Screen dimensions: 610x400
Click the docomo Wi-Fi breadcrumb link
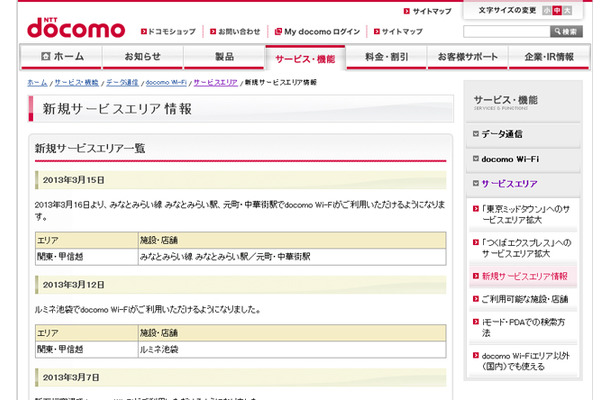pos(166,82)
